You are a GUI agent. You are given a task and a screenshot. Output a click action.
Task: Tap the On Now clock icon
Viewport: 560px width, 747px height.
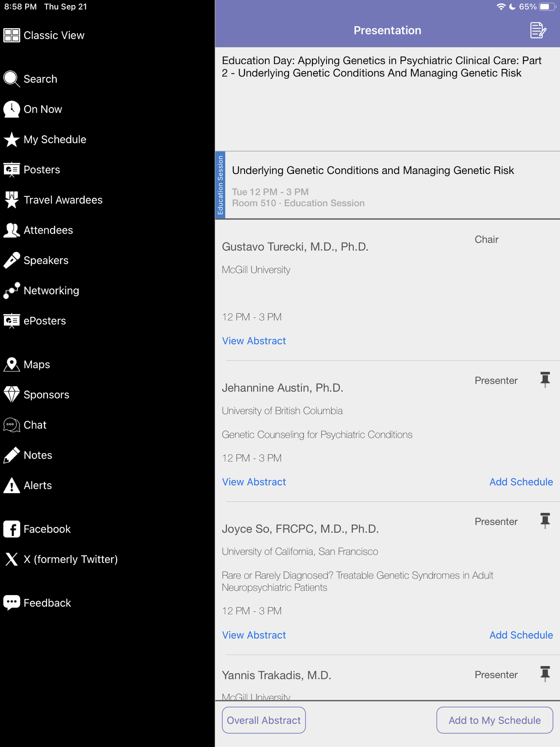click(11, 109)
